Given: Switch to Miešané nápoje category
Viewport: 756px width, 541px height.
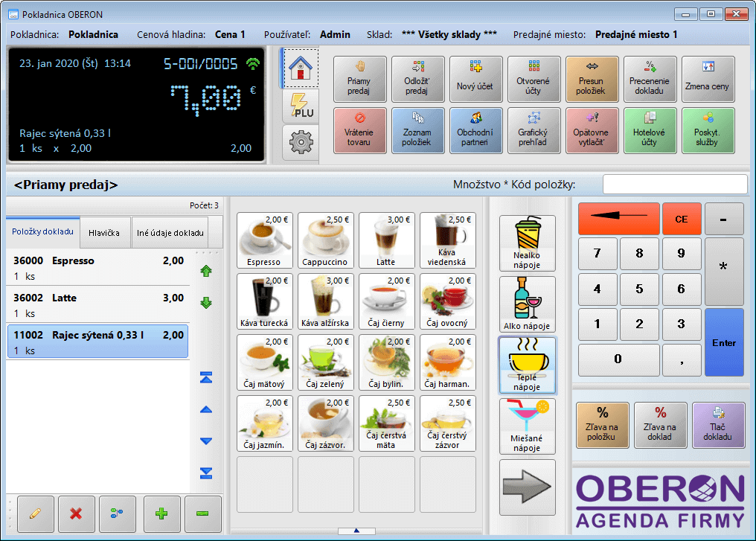Looking at the screenshot, I should [x=527, y=426].
